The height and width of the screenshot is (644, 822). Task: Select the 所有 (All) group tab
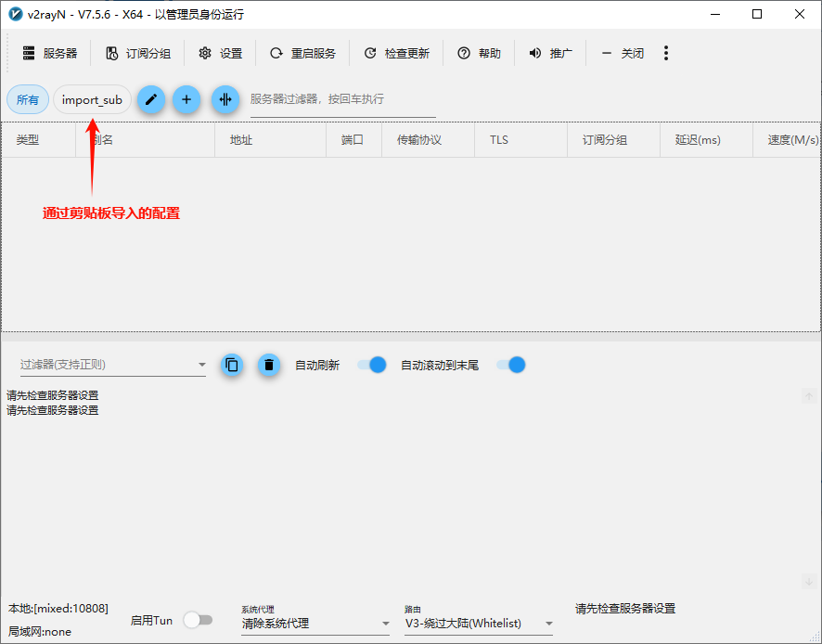pyautogui.click(x=28, y=99)
